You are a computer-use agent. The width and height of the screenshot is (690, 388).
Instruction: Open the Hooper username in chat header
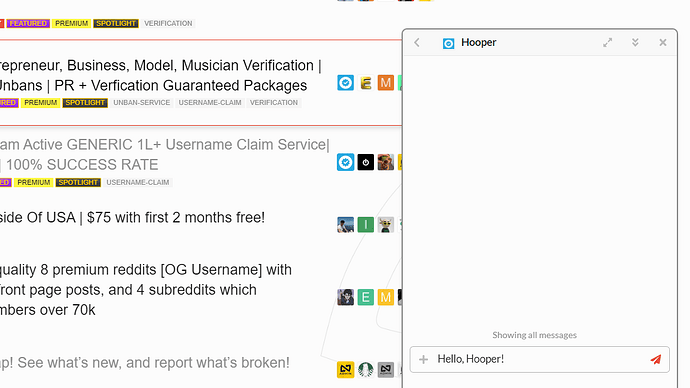478,43
